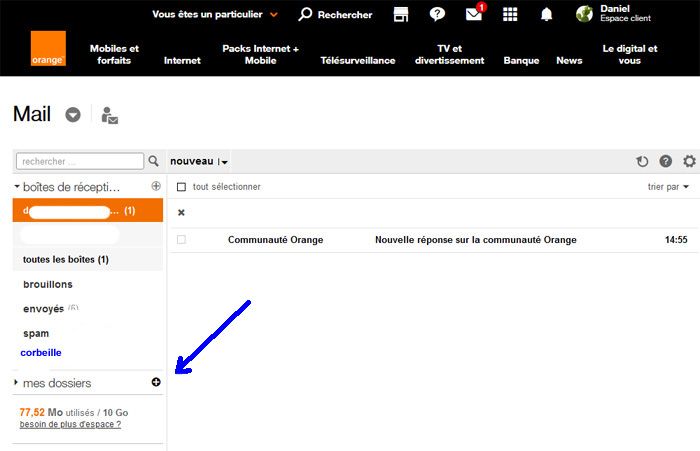This screenshot has width=700, height=451.
Task: Click the 14:55 message time
Action: pyautogui.click(x=676, y=240)
